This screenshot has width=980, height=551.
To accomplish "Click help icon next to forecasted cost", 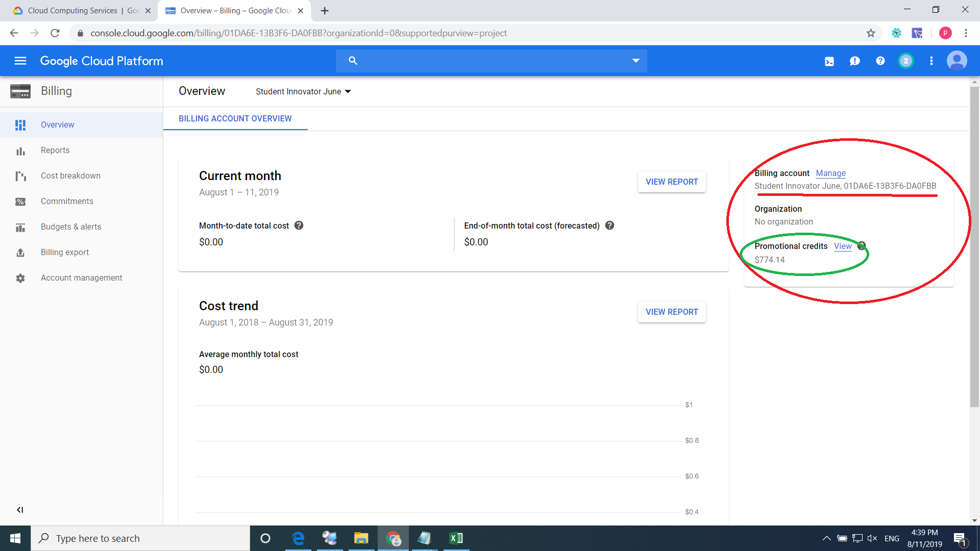I will coord(609,226).
